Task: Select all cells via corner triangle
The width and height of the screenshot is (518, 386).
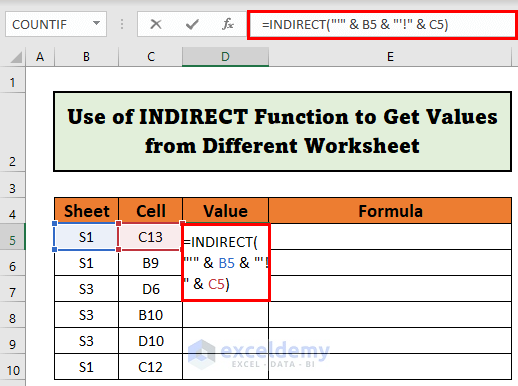Action: tap(15, 57)
